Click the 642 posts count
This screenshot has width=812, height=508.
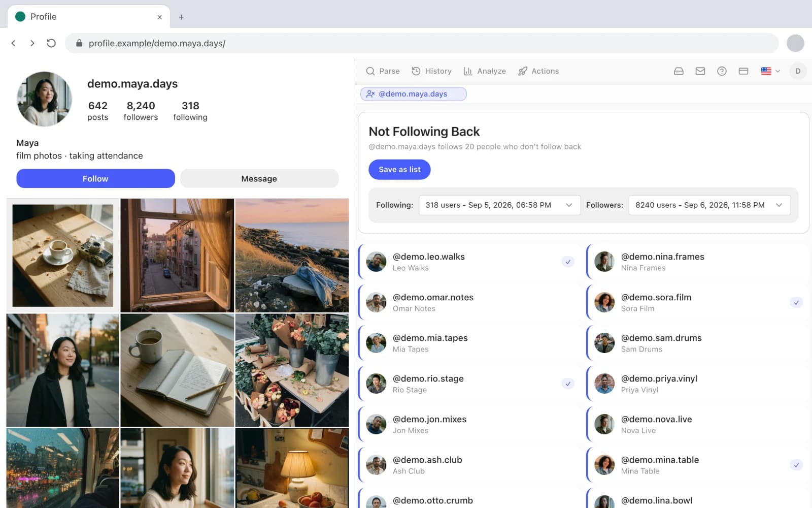97,111
